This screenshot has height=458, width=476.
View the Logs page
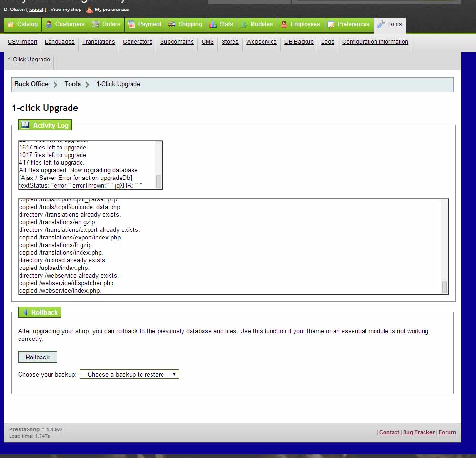point(327,42)
